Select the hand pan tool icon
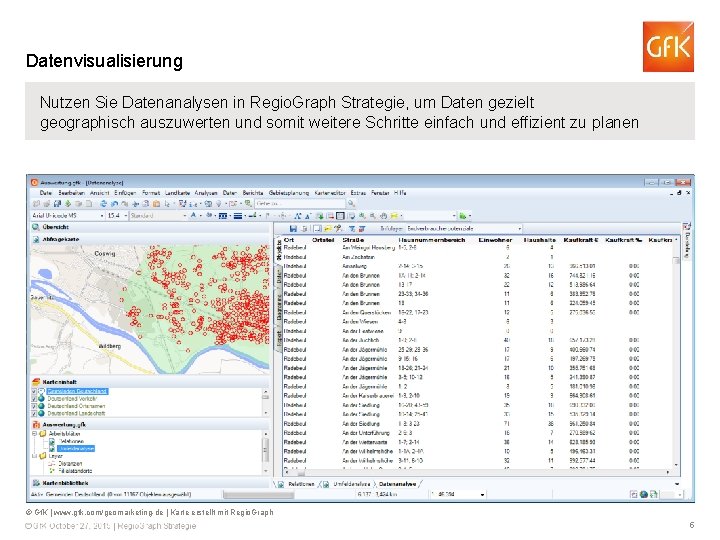Image resolution: width=720 pixels, height=540 pixels. (x=383, y=215)
